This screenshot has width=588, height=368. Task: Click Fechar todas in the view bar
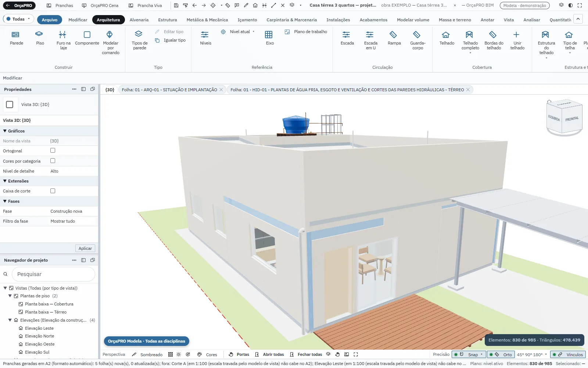(x=306, y=354)
